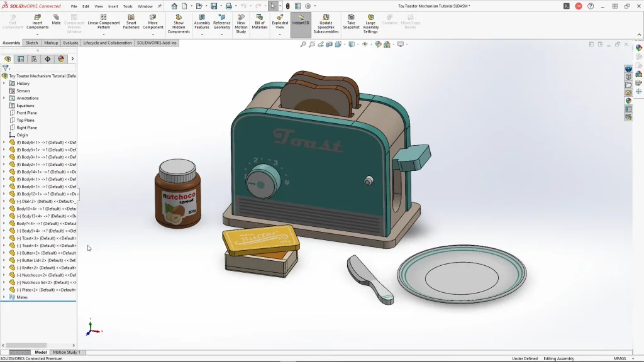Click the Zoom to Fit magnifier icon
This screenshot has height=362, width=644.
click(x=303, y=45)
